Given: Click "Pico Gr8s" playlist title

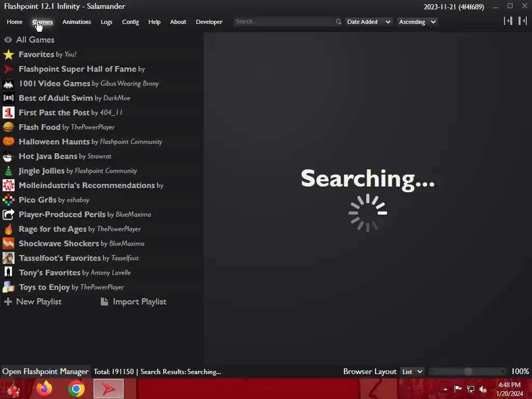Looking at the screenshot, I should [x=37, y=200].
